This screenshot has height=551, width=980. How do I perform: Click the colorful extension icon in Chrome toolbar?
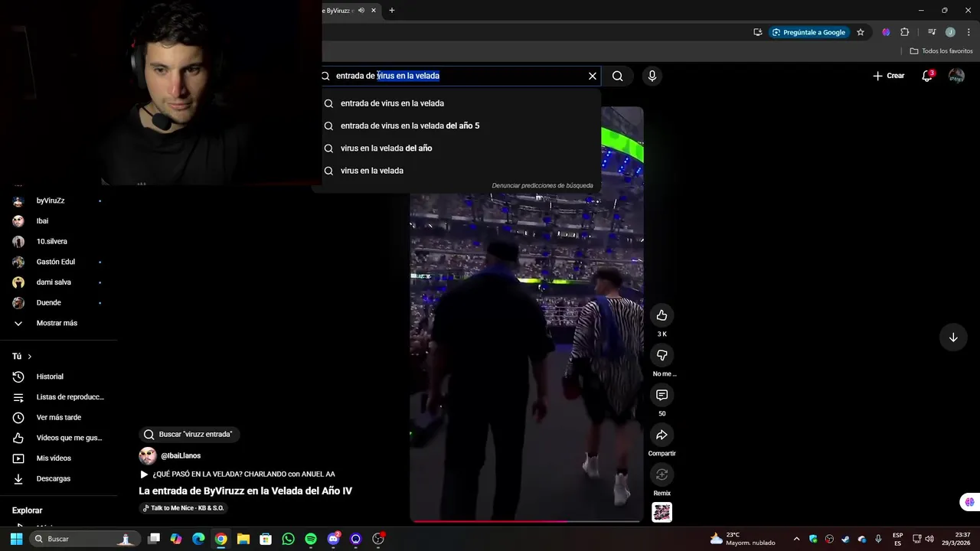click(886, 32)
